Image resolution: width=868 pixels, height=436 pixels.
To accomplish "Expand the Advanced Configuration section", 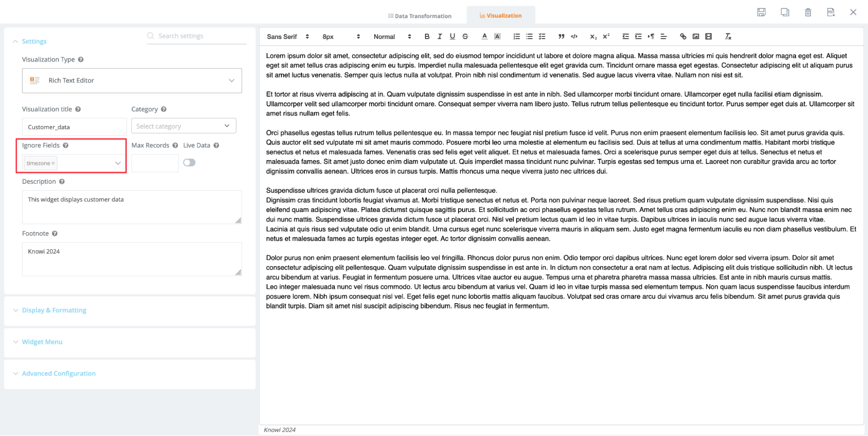I will point(59,374).
